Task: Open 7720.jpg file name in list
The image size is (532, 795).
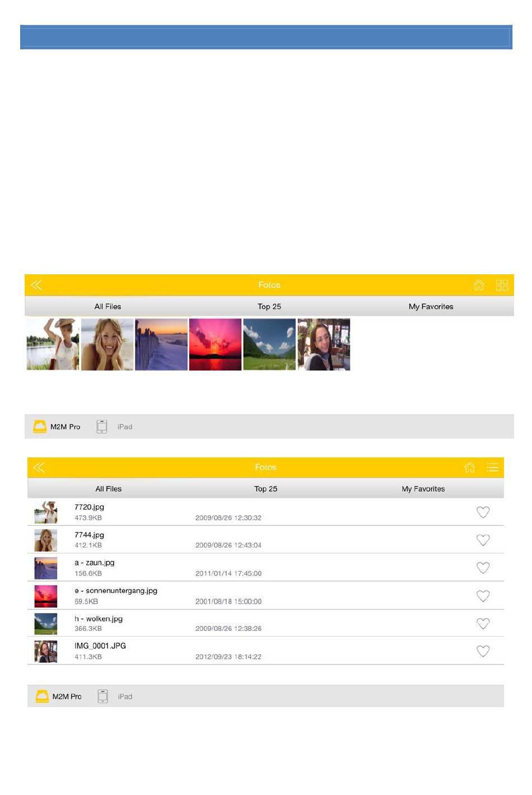Action: (x=89, y=507)
